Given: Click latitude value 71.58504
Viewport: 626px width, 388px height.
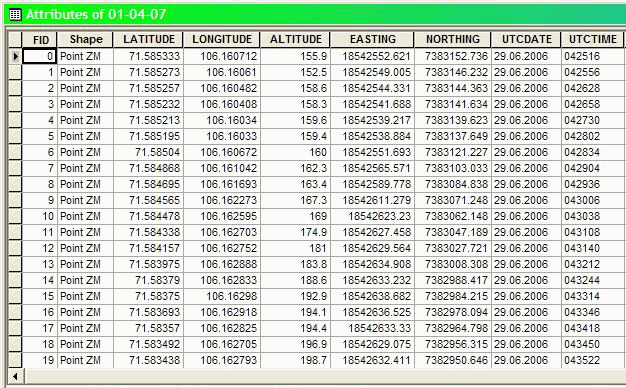Looking at the screenshot, I should click(x=157, y=152).
